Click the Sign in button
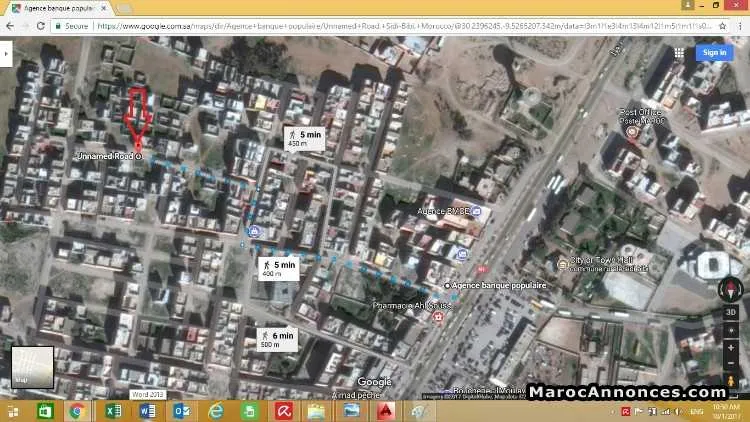The image size is (750, 422). point(715,53)
